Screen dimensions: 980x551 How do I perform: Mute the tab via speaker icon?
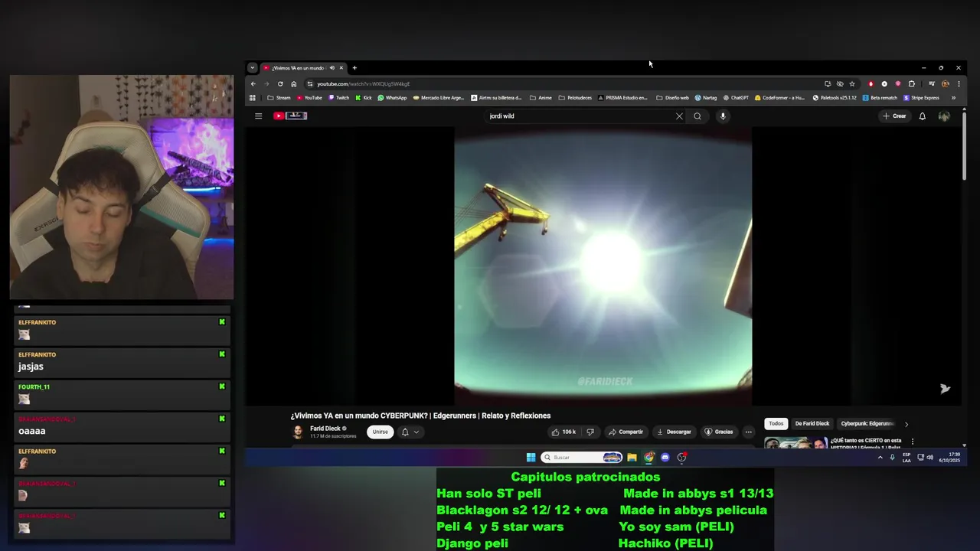[332, 67]
